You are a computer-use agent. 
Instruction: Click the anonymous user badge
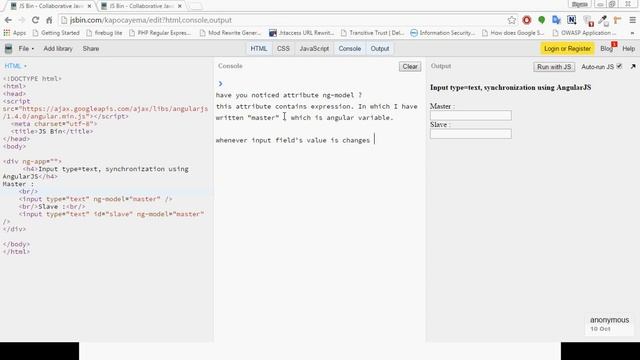pyautogui.click(x=609, y=324)
